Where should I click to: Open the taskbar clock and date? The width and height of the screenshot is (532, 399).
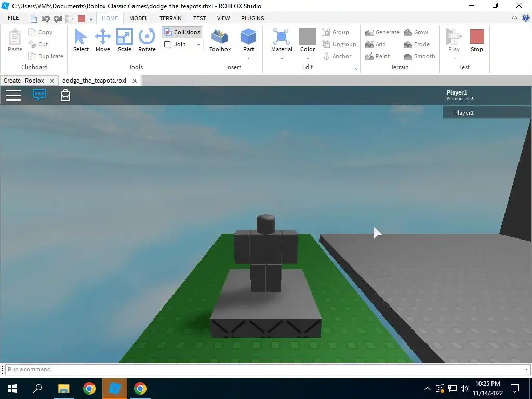point(487,389)
